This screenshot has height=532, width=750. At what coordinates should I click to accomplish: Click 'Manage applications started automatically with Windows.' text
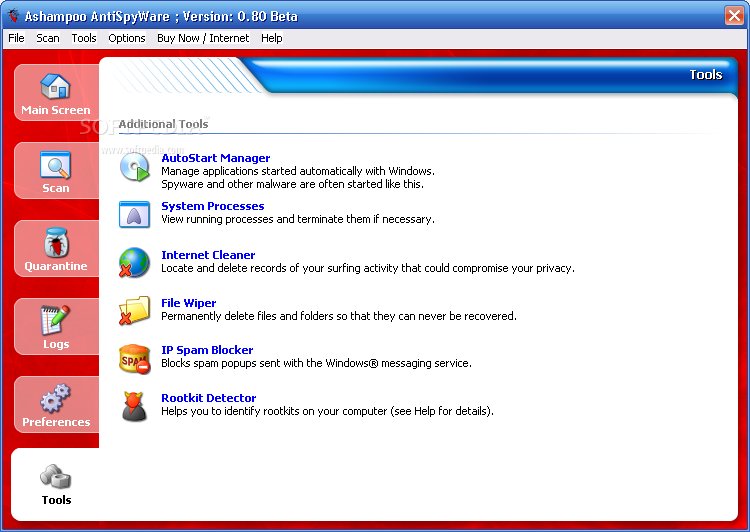point(298,171)
